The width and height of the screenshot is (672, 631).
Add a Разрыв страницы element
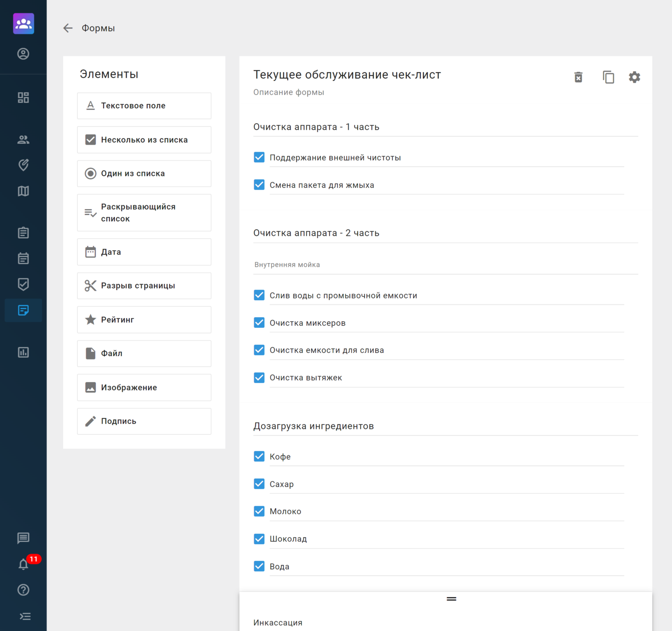pyautogui.click(x=144, y=286)
